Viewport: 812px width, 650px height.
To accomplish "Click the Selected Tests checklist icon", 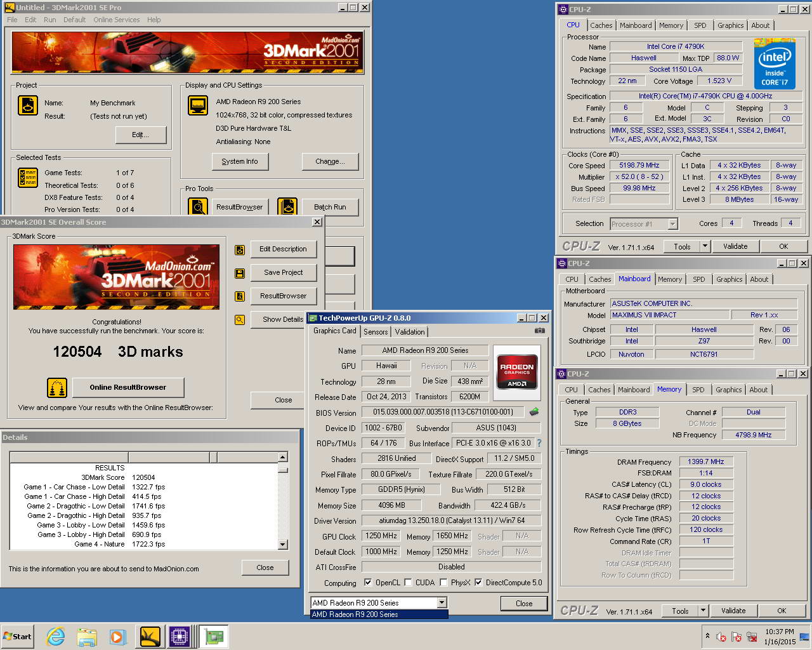I will 28,178.
